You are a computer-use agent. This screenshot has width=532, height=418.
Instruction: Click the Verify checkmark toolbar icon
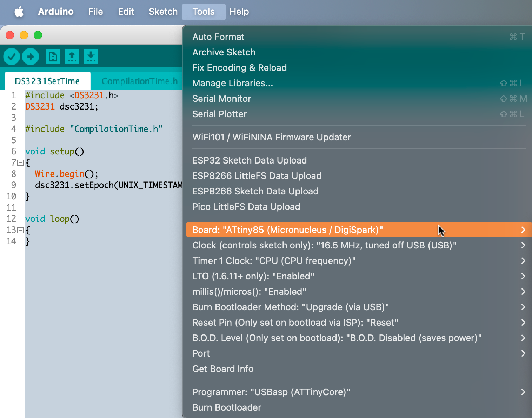click(12, 57)
